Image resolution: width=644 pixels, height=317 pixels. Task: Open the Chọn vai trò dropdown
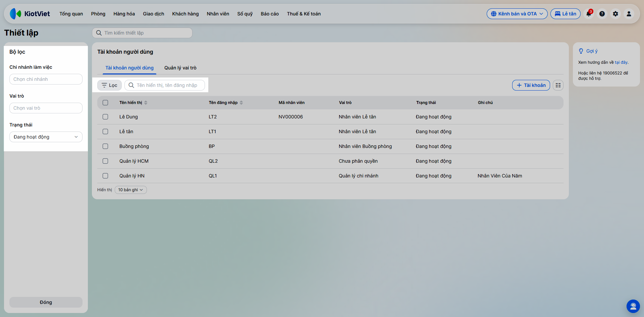[x=46, y=108]
